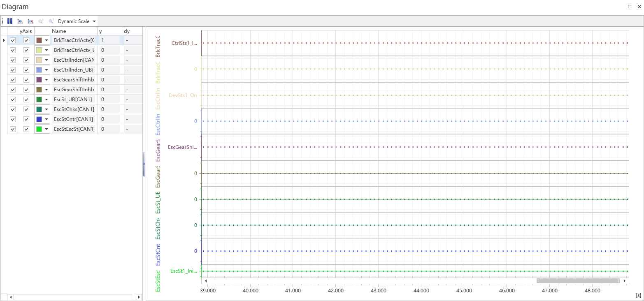Pause the diagram recording

tap(10, 21)
